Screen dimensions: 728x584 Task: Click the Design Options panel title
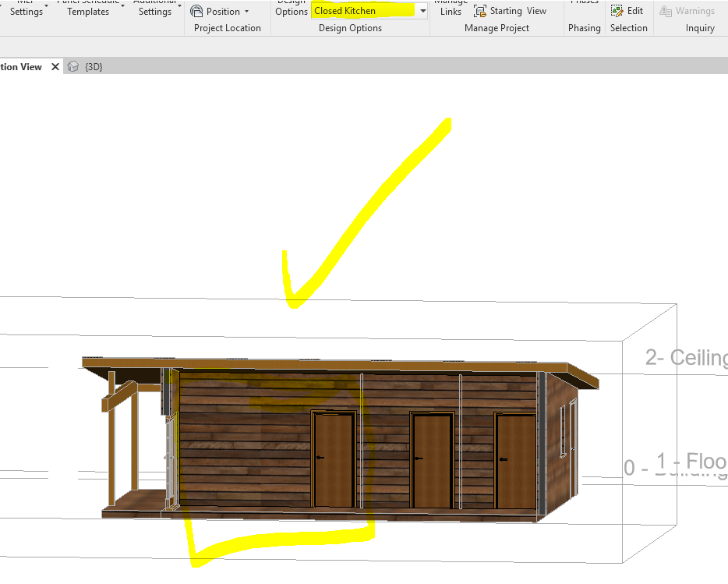(x=350, y=28)
